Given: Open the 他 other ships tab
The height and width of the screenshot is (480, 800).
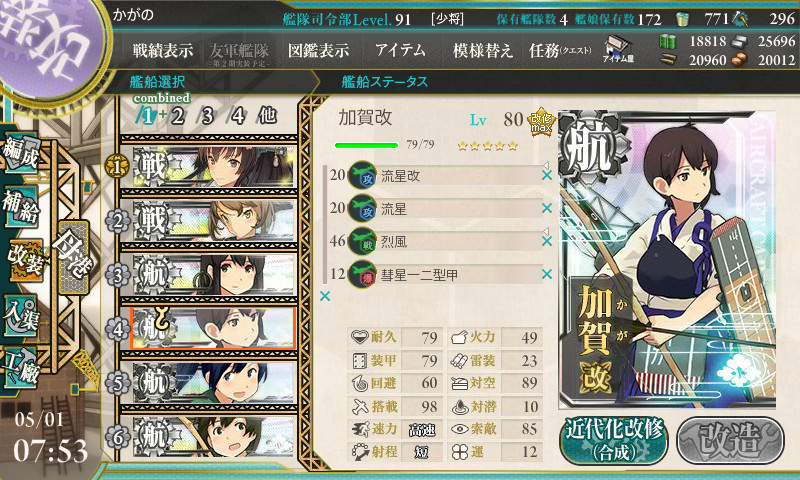Looking at the screenshot, I should pyautogui.click(x=267, y=116).
